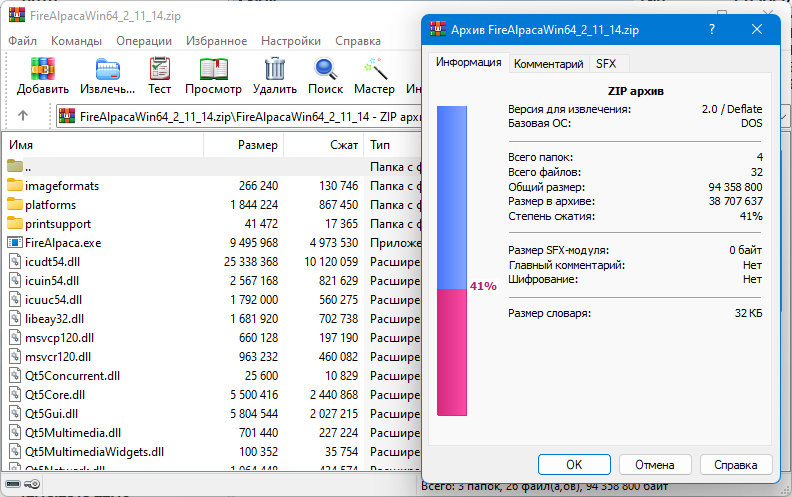Click the key icon in status bar
The width and height of the screenshot is (792, 497).
pos(31,484)
